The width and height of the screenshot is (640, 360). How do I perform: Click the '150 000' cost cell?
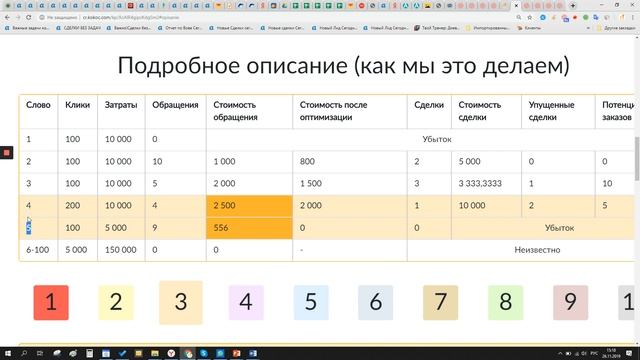click(121, 250)
